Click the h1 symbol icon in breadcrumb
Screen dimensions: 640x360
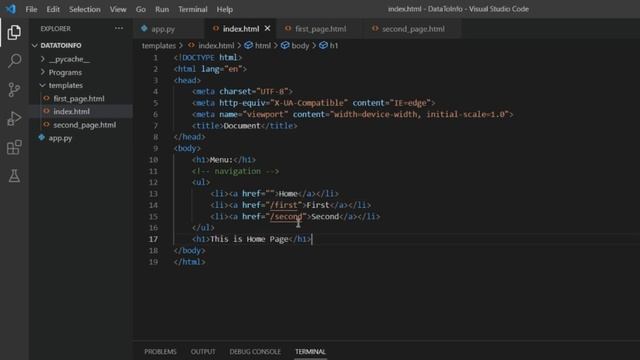[323, 45]
